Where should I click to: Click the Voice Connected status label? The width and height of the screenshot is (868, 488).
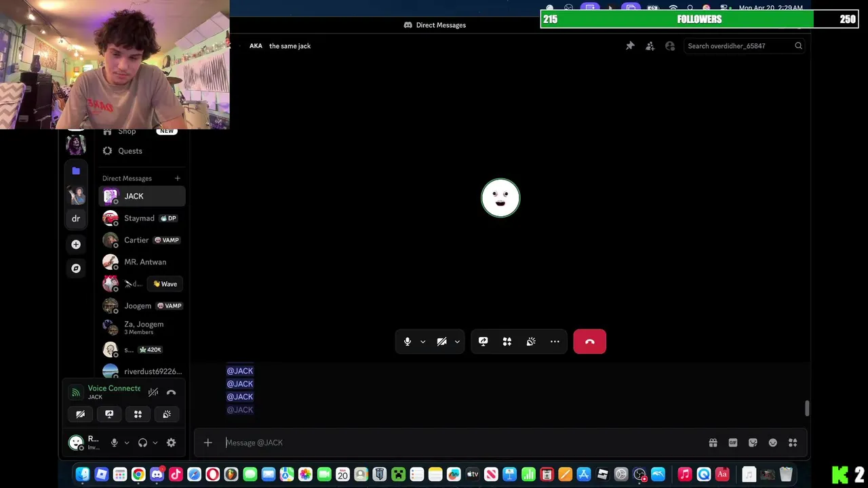click(114, 388)
